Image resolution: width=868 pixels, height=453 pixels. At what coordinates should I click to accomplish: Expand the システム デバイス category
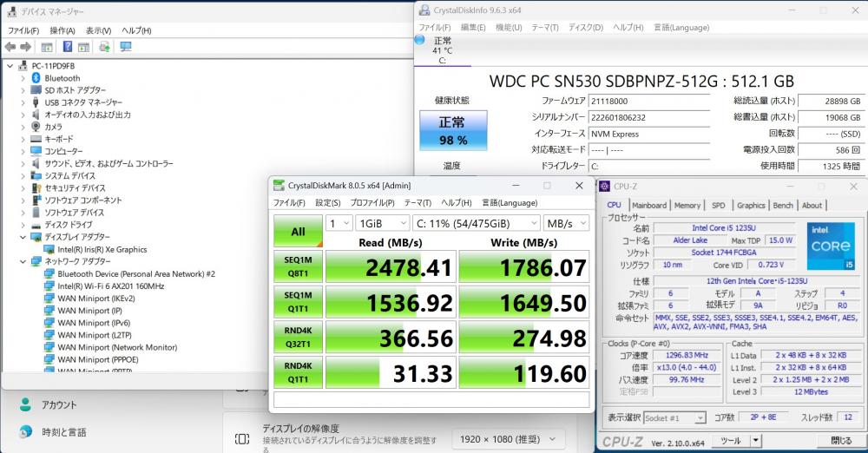click(23, 175)
